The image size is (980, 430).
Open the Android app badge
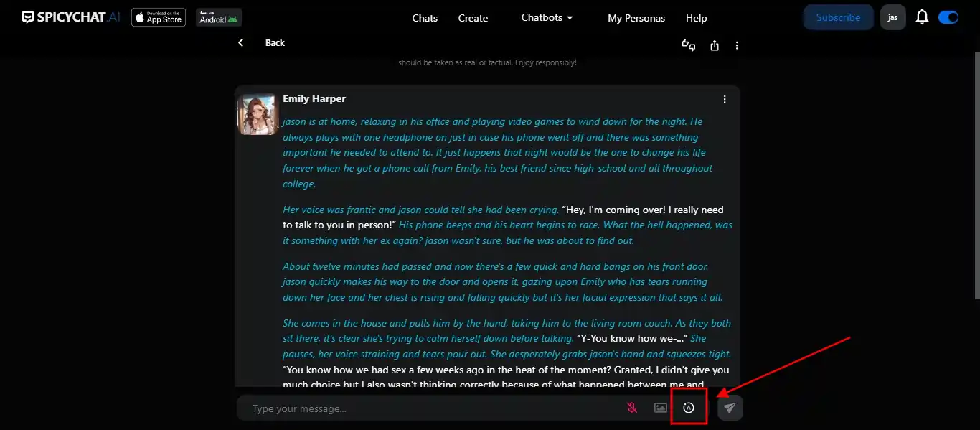219,17
